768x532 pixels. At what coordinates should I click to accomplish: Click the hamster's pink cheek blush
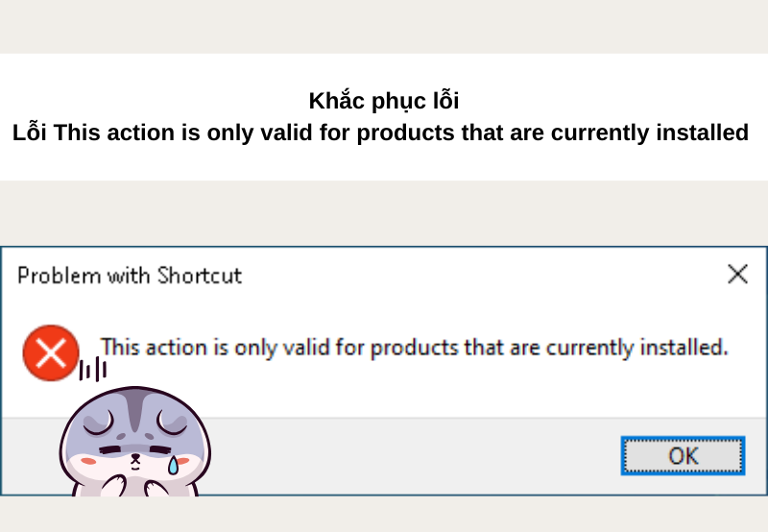pos(89,461)
